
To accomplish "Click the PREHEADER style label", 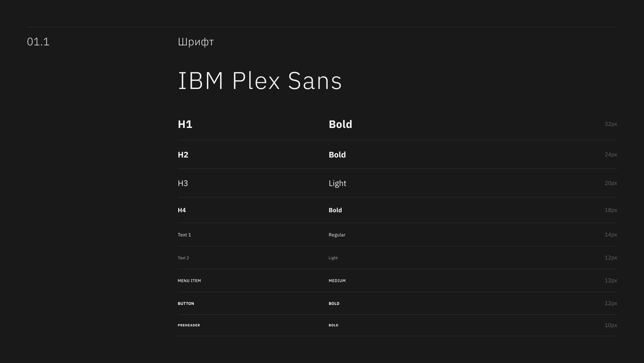I will click(x=189, y=325).
